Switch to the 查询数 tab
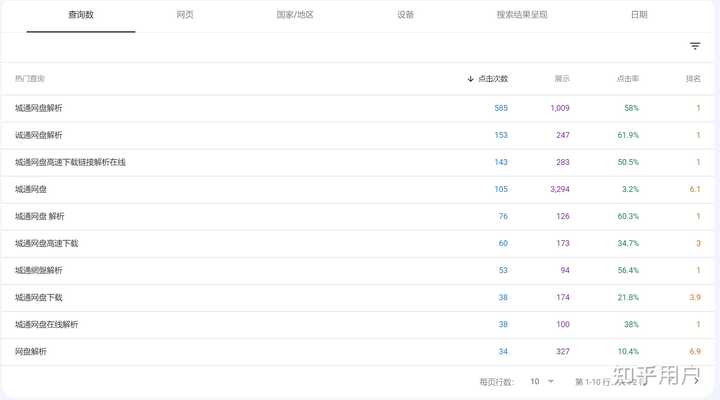The width and height of the screenshot is (720, 400). 81,15
